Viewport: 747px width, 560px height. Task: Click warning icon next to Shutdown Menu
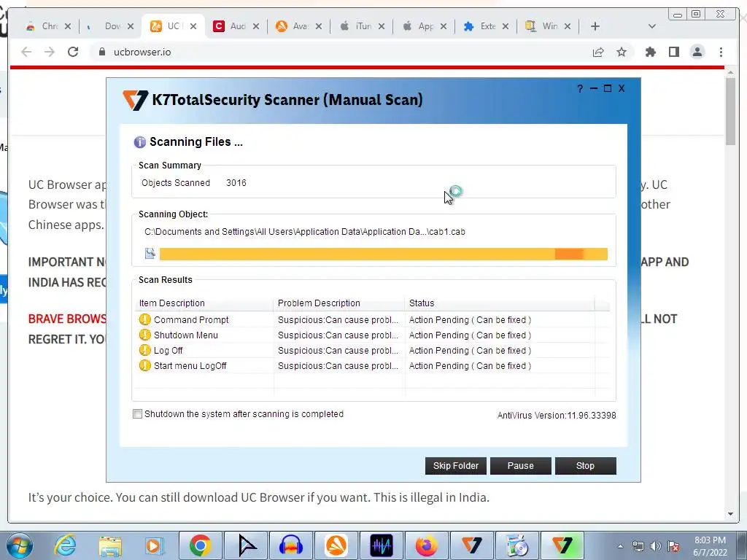[145, 335]
